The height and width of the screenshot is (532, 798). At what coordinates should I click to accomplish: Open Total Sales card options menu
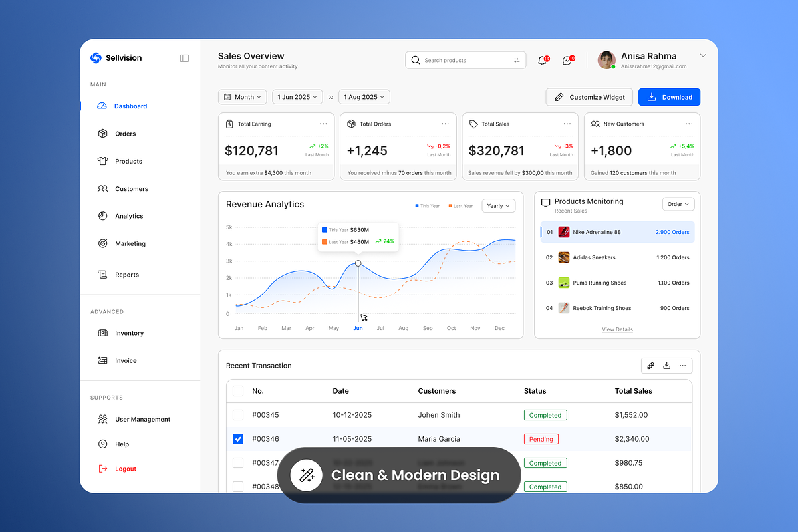tap(567, 124)
